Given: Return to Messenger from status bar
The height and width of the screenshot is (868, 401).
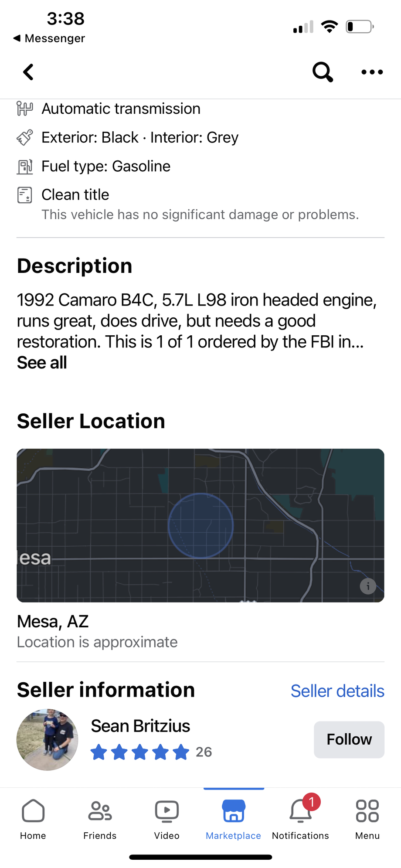Looking at the screenshot, I should pyautogui.click(x=49, y=38).
